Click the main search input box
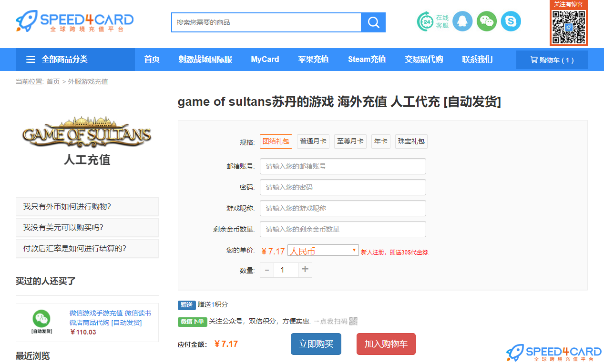Screen dimensions: 604x364 (x=266, y=22)
